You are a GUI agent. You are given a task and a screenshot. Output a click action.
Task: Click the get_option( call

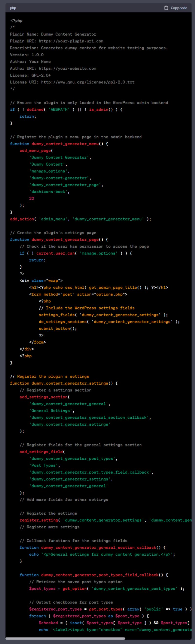[76, 589]
